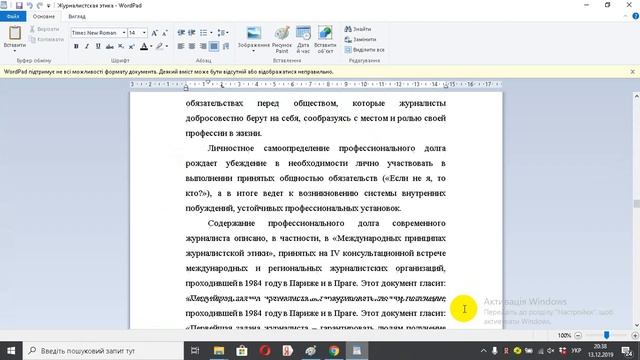Click the Копіювати copy button
Screen dimensions: 640x360
(x=47, y=39)
